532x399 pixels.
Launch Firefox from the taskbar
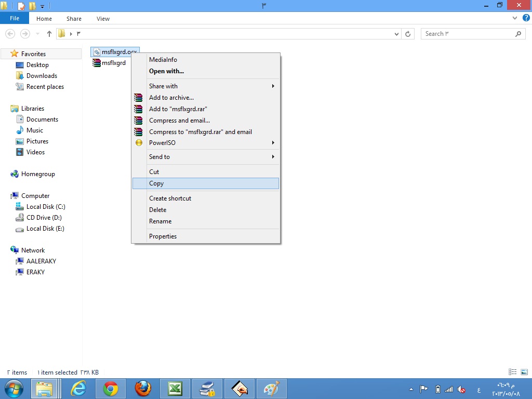143,389
